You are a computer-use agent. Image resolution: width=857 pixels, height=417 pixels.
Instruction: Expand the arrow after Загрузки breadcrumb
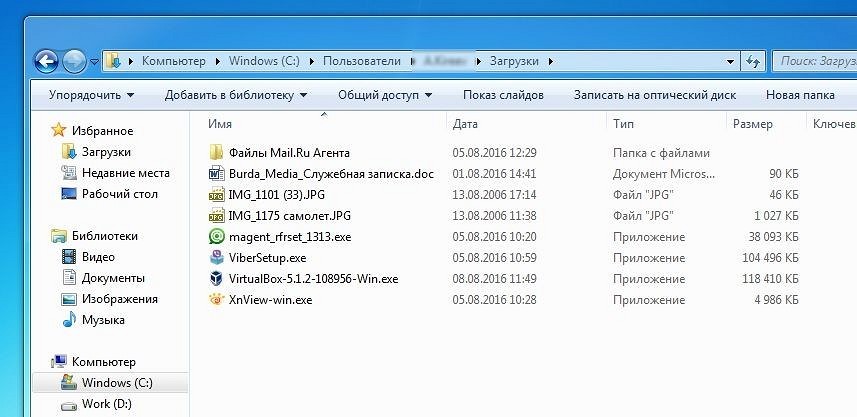click(550, 62)
